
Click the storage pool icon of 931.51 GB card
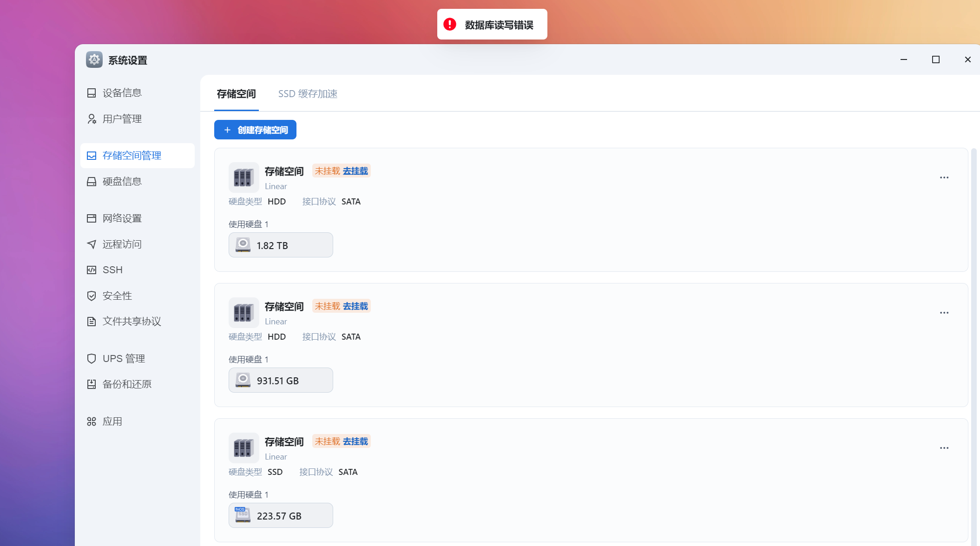click(x=243, y=313)
